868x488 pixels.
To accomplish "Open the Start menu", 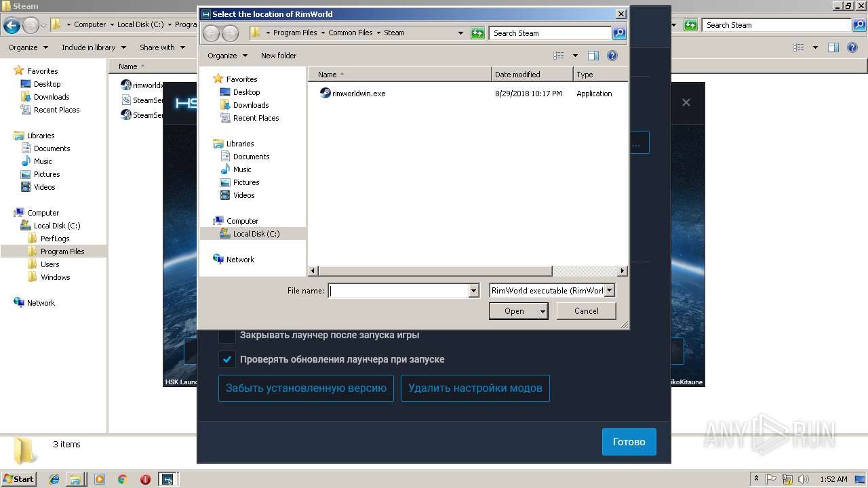I will tap(18, 479).
